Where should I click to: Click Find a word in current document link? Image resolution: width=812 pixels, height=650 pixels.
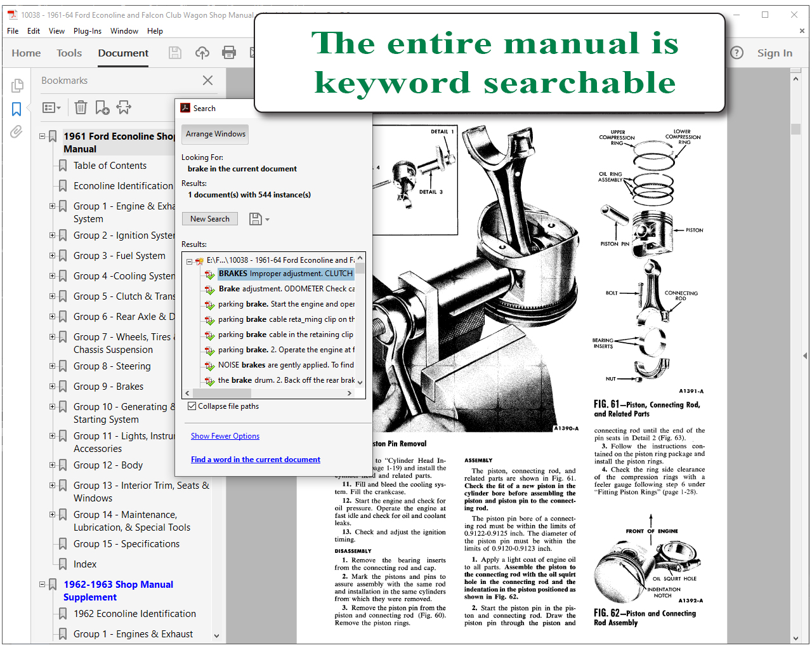(x=256, y=460)
